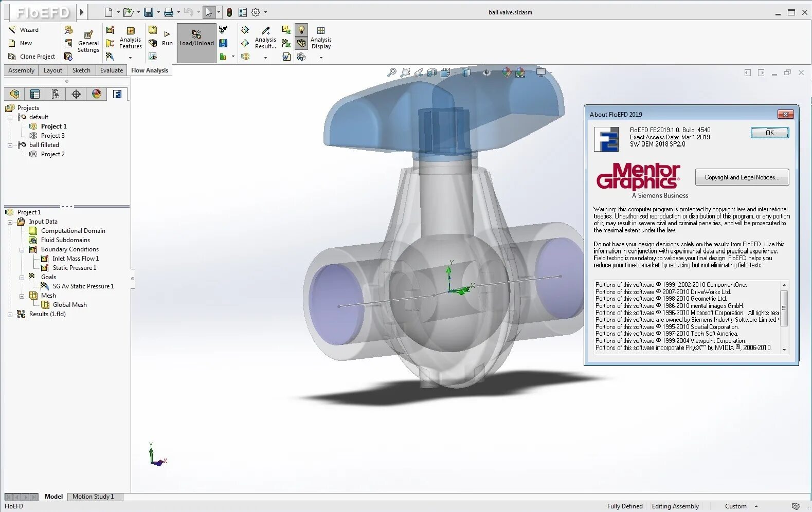Click Clone Project
The width and height of the screenshot is (812, 512).
click(31, 57)
